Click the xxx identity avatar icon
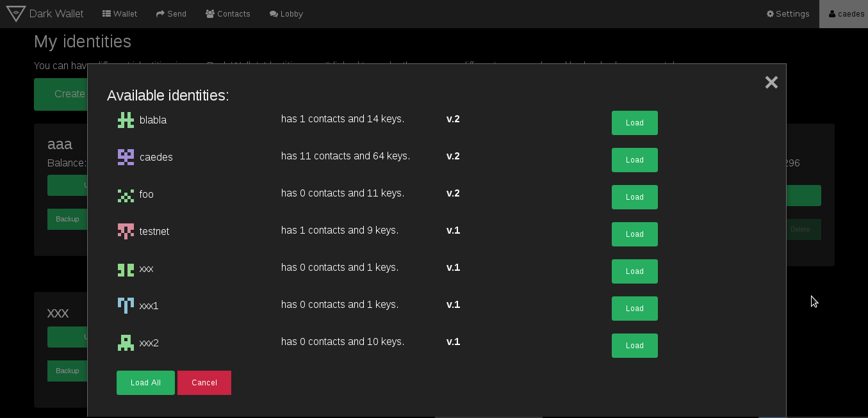This screenshot has width=868, height=418. pos(126,269)
